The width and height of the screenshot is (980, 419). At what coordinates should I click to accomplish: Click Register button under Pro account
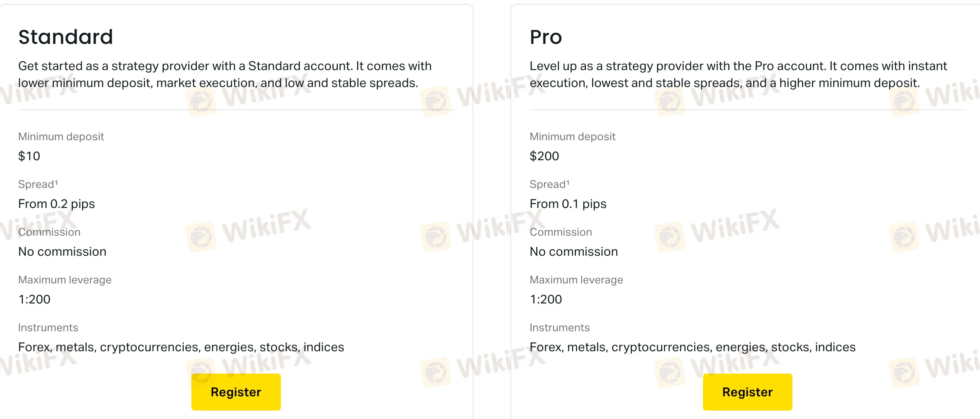pyautogui.click(x=747, y=392)
